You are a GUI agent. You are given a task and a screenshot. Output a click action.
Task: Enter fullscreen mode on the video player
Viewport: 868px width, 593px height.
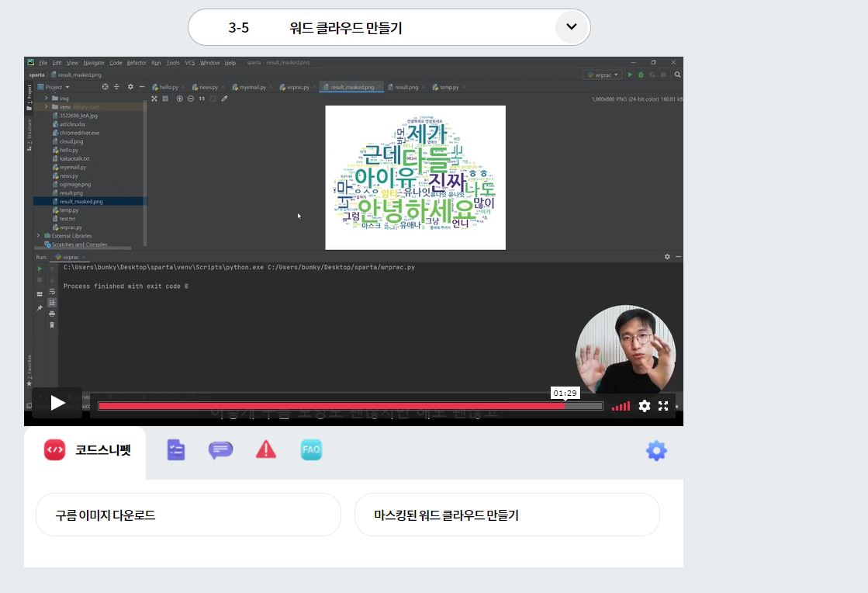(x=663, y=406)
